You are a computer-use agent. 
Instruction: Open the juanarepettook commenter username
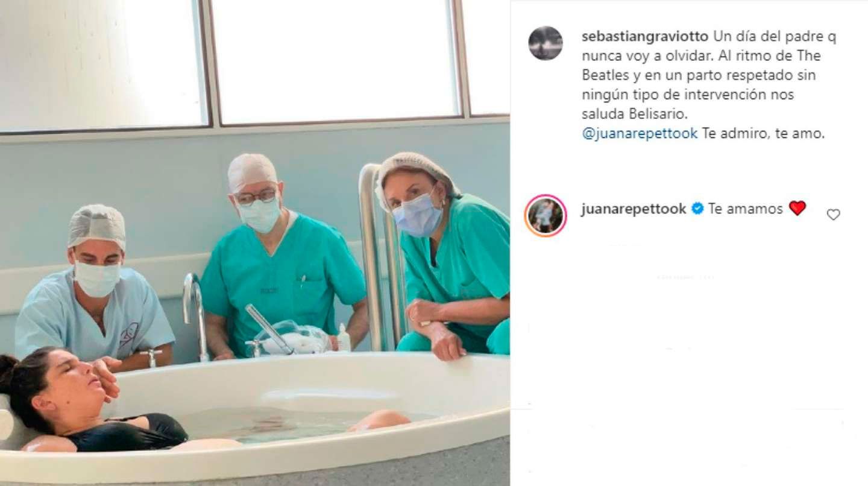[x=634, y=209]
